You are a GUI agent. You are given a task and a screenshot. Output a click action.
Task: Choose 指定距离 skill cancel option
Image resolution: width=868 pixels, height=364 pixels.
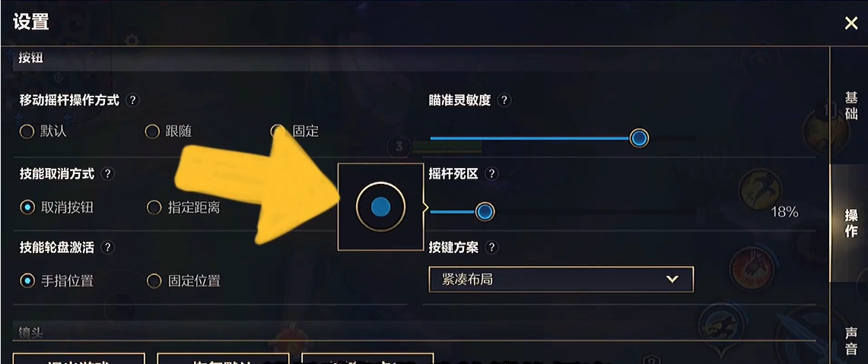coord(183,207)
